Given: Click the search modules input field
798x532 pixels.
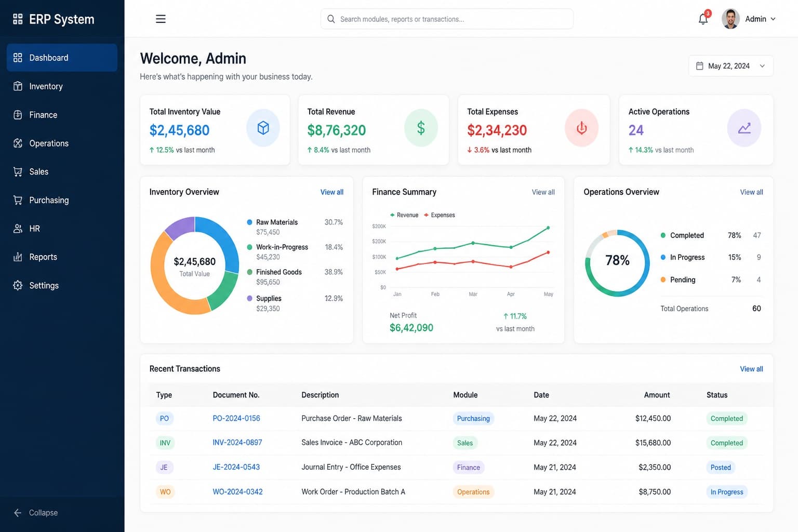Looking at the screenshot, I should coord(447,19).
